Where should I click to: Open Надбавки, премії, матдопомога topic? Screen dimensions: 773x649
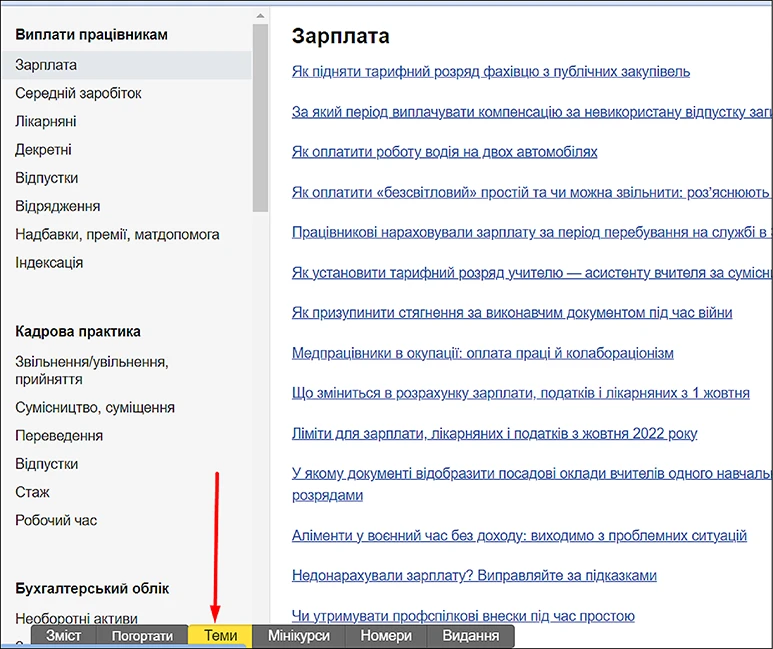click(117, 234)
